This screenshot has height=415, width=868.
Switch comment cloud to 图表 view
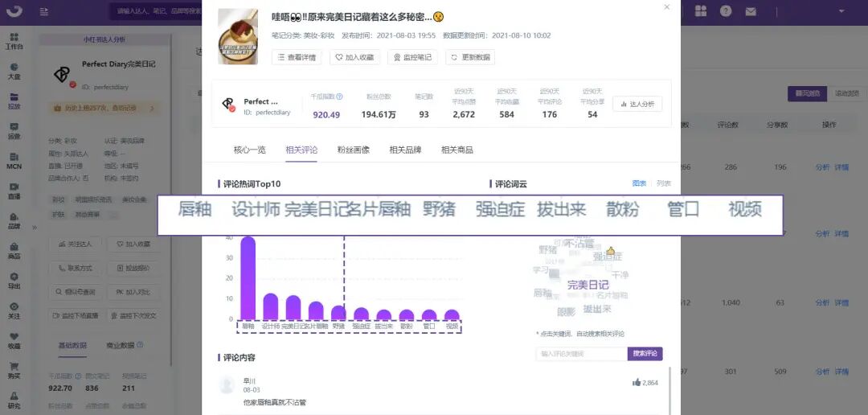click(x=639, y=183)
